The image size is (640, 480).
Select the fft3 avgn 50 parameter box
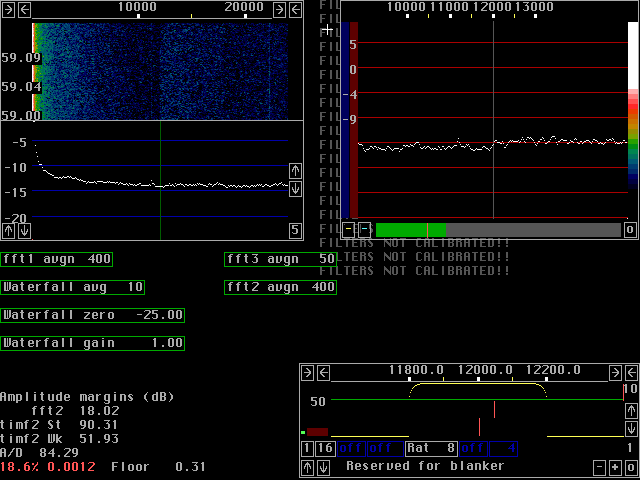(280, 259)
